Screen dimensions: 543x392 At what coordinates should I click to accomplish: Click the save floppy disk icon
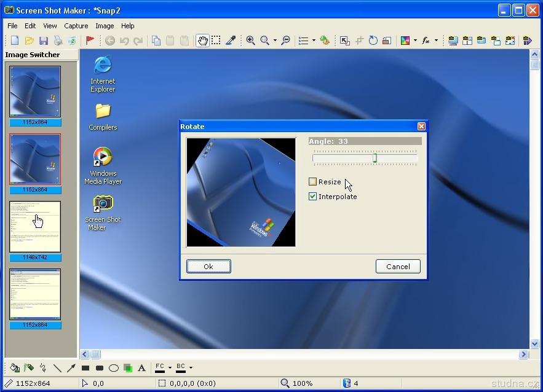click(x=44, y=41)
